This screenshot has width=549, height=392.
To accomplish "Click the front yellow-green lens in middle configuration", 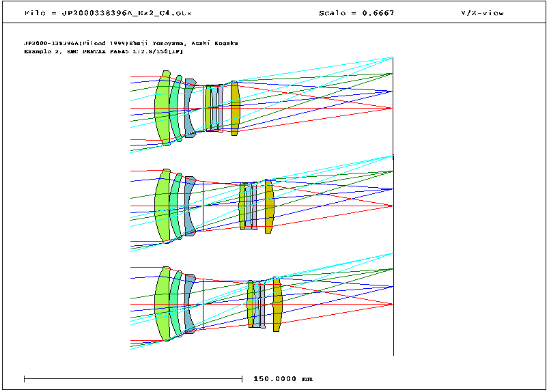I will click(x=161, y=206).
